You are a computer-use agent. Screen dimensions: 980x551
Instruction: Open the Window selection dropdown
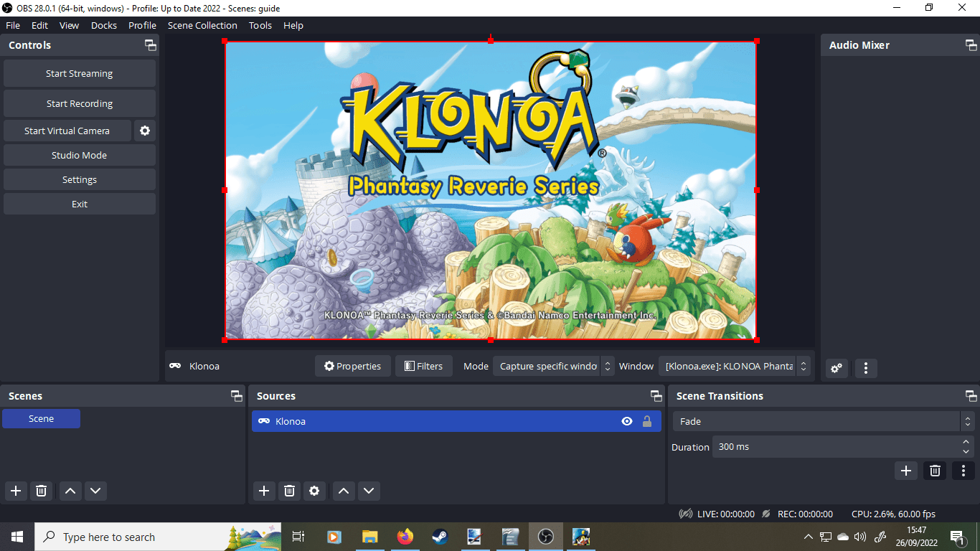tap(735, 366)
